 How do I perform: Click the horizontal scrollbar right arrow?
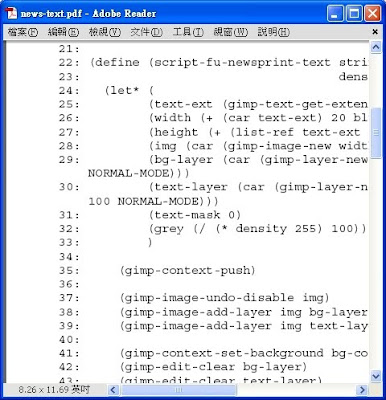tap(361, 389)
